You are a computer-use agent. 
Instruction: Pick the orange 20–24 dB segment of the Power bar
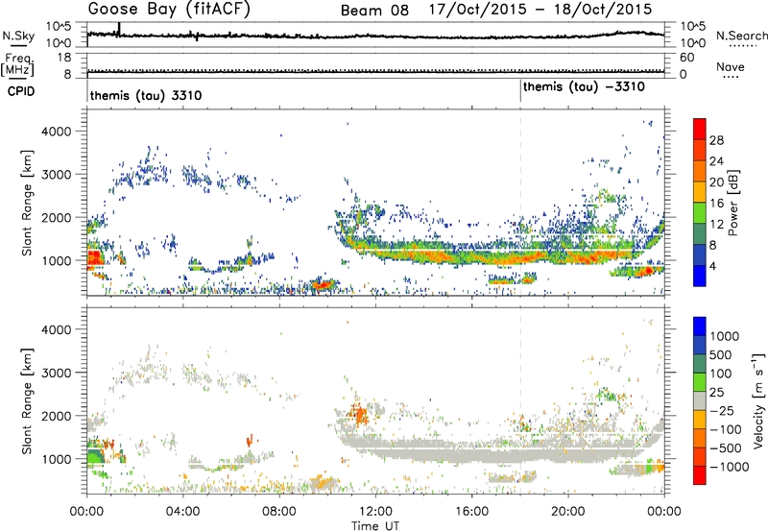(700, 172)
